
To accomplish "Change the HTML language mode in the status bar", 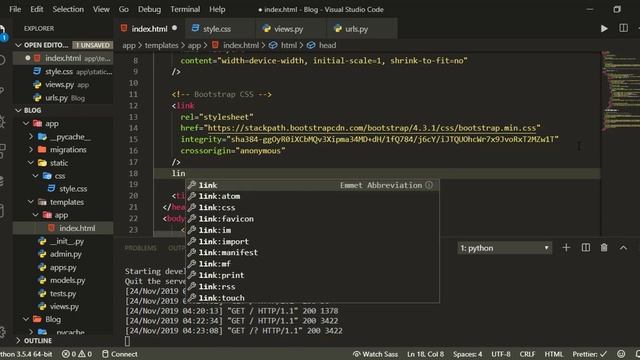I will click(553, 354).
